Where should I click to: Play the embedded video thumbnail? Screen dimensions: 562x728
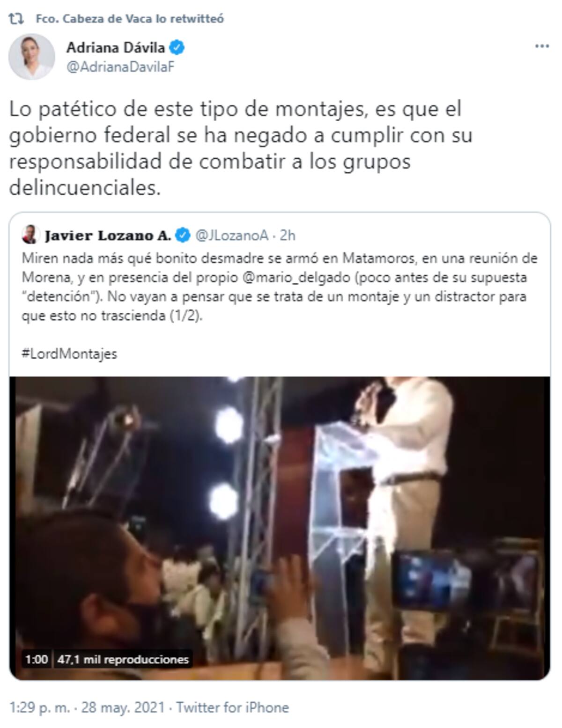(280, 528)
